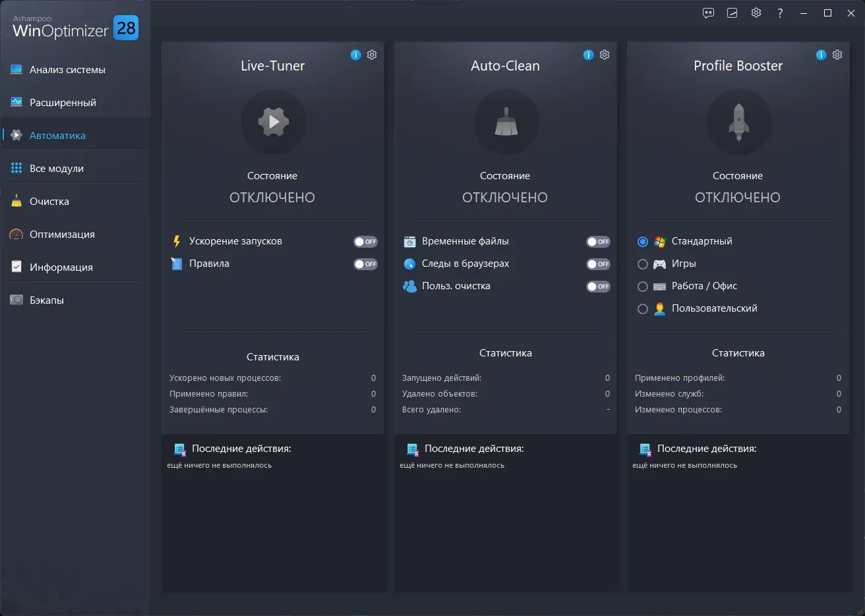
Task: Select the Пользовательский profile radio button
Action: (643, 309)
